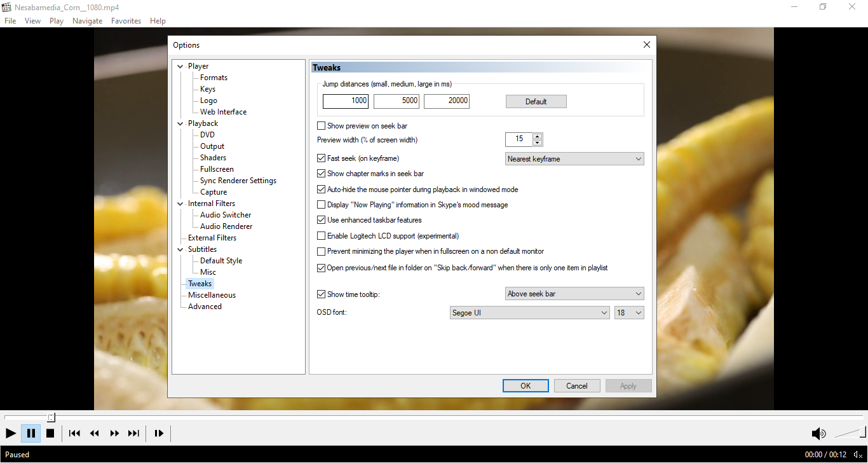Viewport: 868px width, 463px height.
Task: Click the rewind (decrease speed) icon
Action: point(95,433)
